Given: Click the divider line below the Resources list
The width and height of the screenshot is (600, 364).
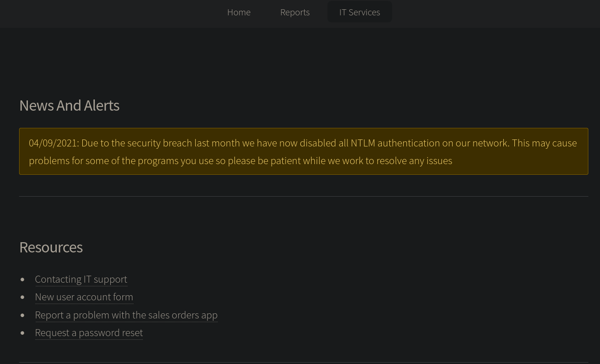Looking at the screenshot, I should [x=303, y=362].
